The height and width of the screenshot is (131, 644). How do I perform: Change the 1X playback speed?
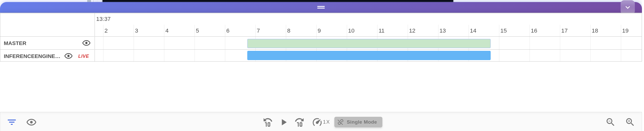pyautogui.click(x=321, y=122)
